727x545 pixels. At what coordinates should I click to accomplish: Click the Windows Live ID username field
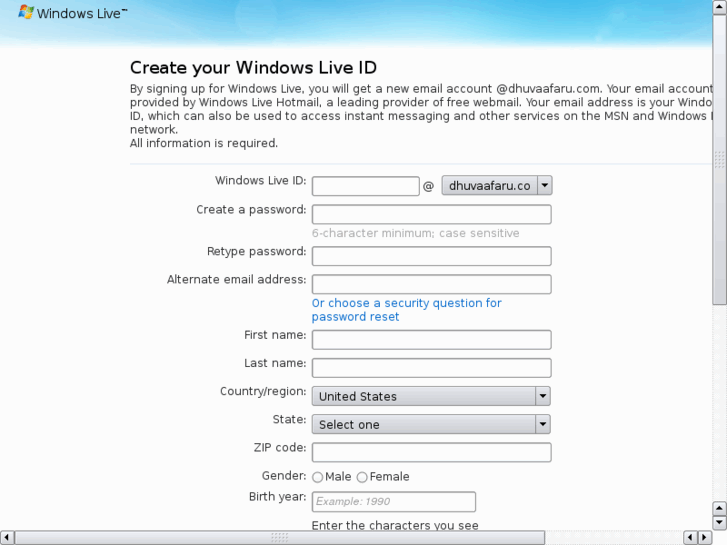pyautogui.click(x=365, y=186)
